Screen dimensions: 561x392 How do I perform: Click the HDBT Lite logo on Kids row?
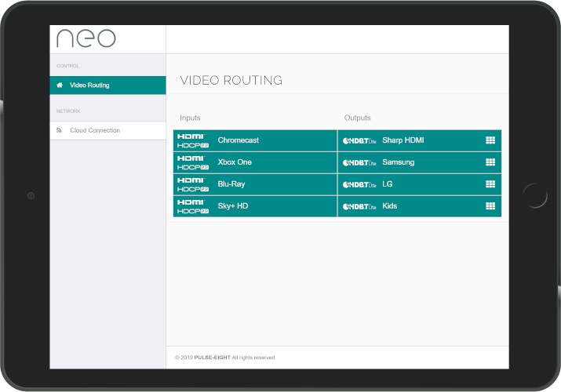pos(359,206)
